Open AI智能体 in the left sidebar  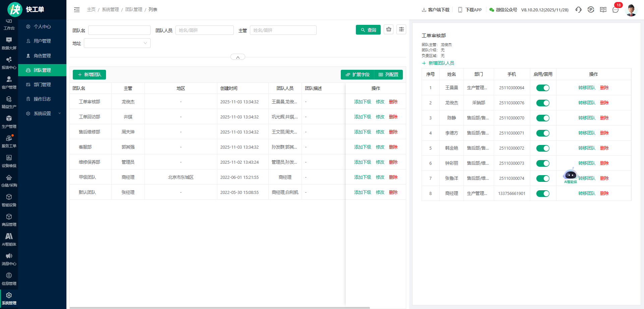[x=9, y=240]
